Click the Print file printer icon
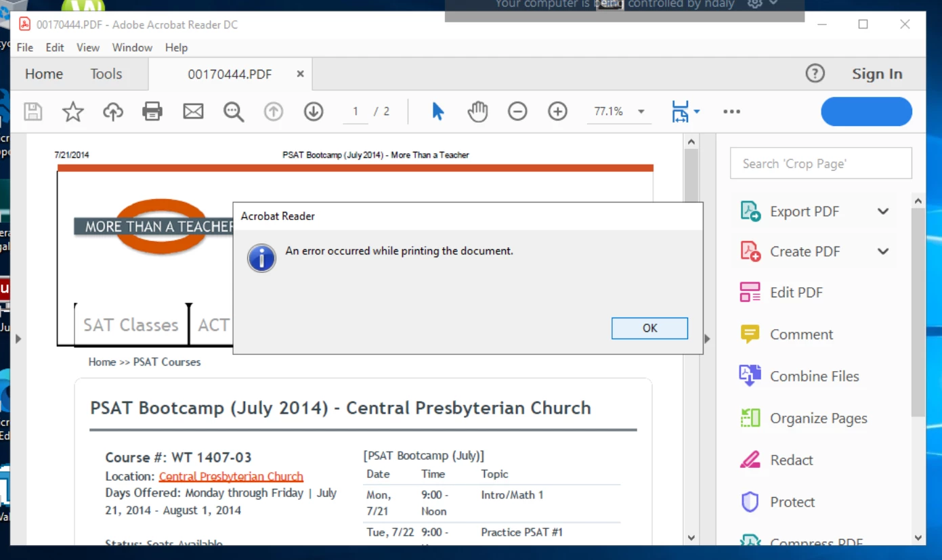Viewport: 942px width, 560px height. [x=152, y=112]
